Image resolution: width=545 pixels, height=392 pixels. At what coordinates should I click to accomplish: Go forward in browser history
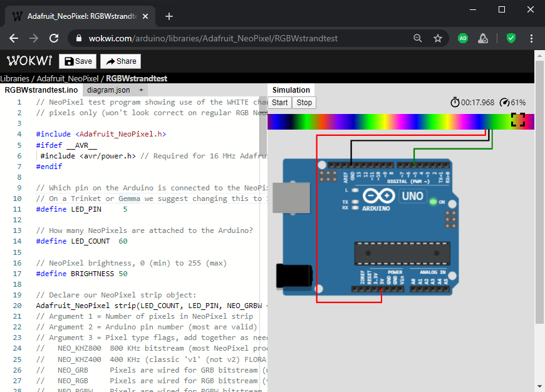(x=34, y=38)
